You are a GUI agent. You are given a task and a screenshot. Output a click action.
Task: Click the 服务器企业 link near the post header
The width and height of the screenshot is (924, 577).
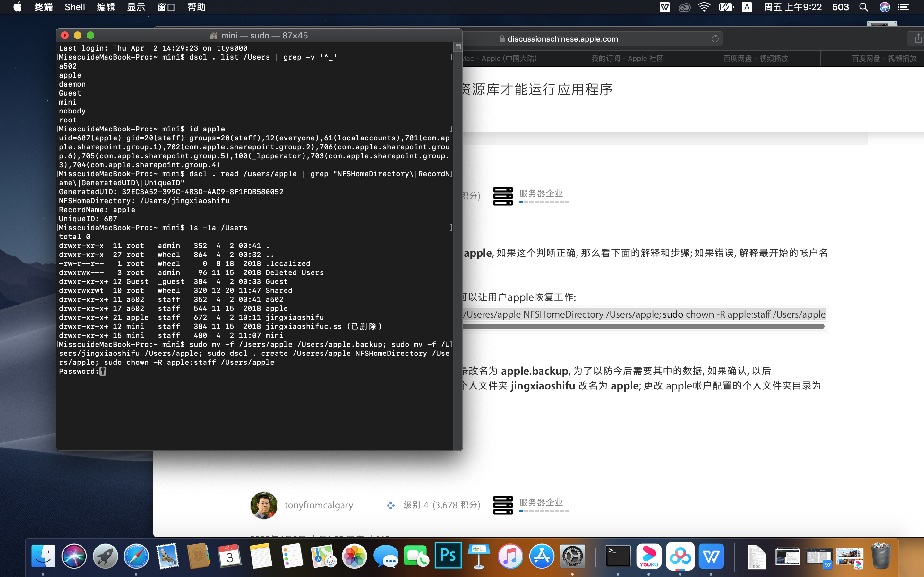pyautogui.click(x=541, y=193)
